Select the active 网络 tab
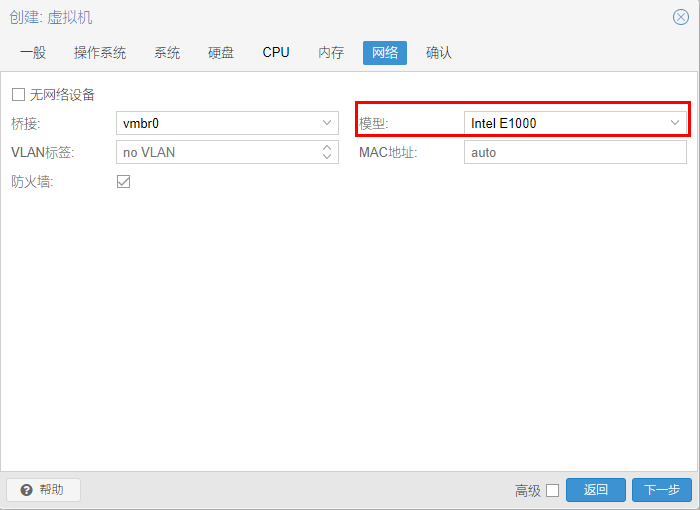 click(x=385, y=53)
